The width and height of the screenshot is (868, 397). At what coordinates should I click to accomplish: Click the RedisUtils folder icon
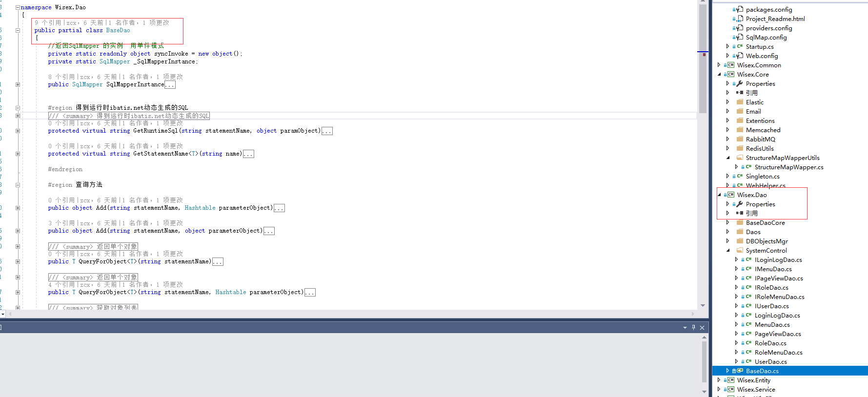coord(740,148)
